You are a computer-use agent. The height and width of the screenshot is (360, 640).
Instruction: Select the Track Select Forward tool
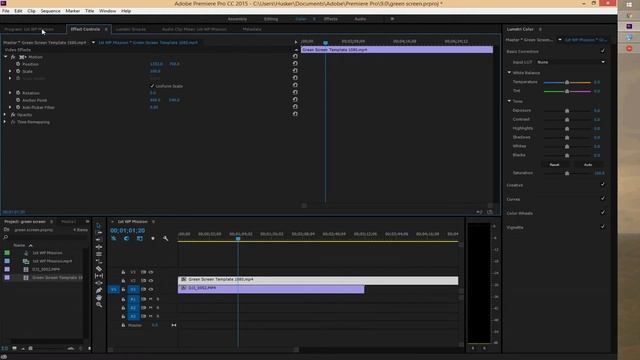click(x=98, y=232)
